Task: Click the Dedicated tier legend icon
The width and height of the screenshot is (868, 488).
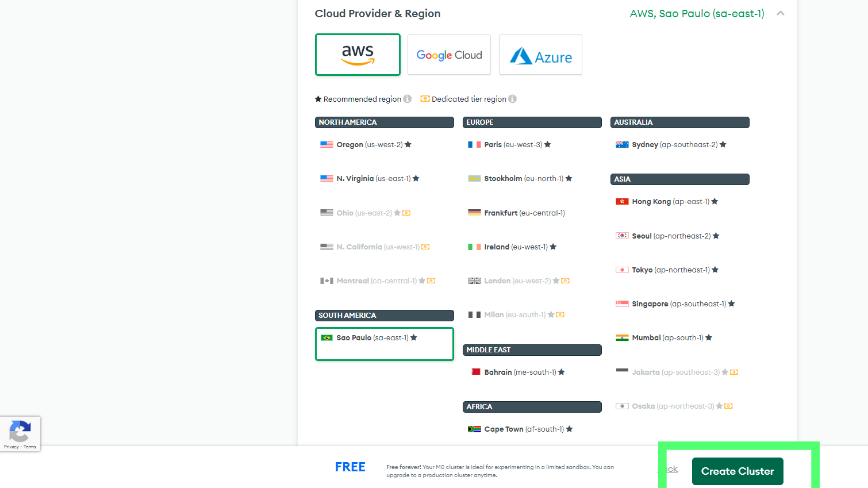Action: coord(425,99)
